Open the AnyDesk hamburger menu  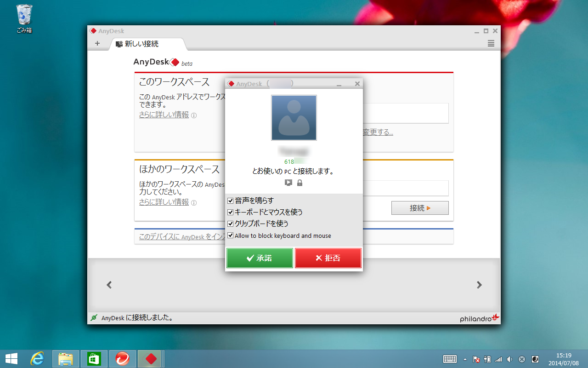pyautogui.click(x=491, y=43)
